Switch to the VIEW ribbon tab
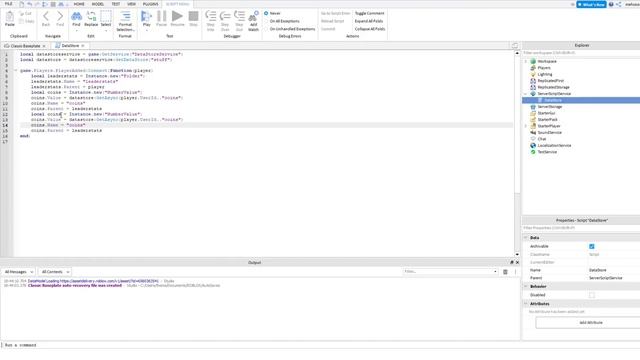 click(x=131, y=4)
